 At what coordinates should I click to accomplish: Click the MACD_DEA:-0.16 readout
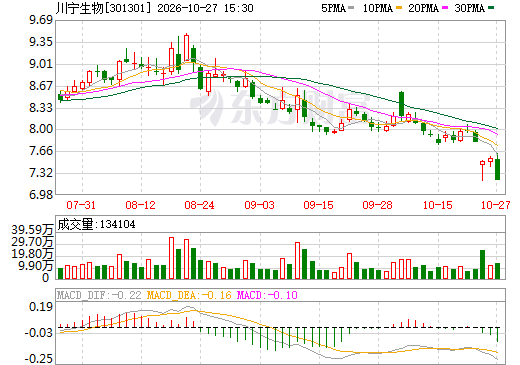coord(189,295)
